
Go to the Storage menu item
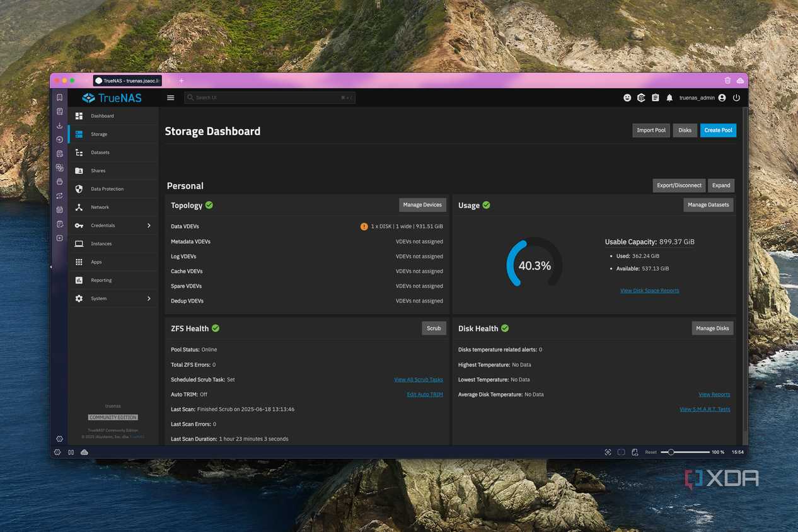(x=113, y=134)
